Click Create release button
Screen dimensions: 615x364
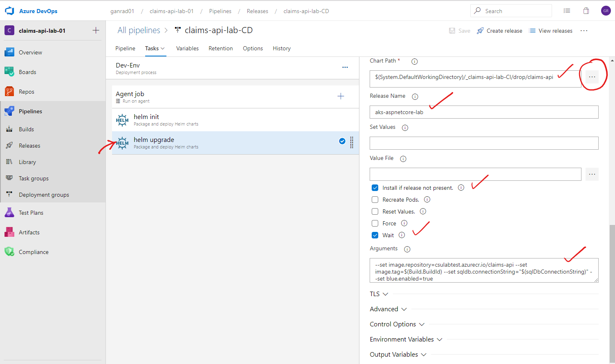500,31
